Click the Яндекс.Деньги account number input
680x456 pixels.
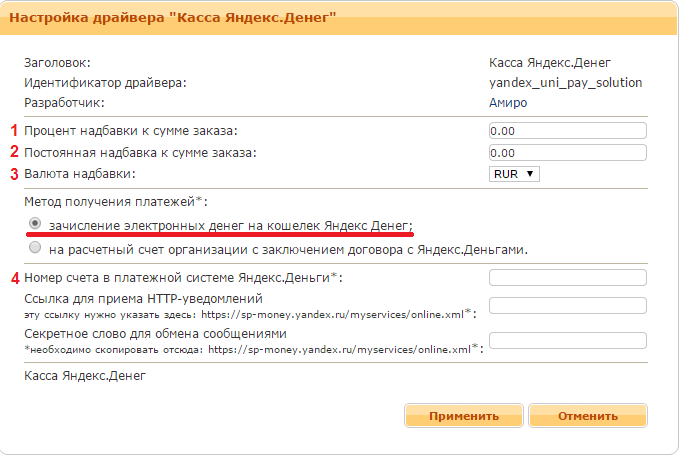point(567,277)
